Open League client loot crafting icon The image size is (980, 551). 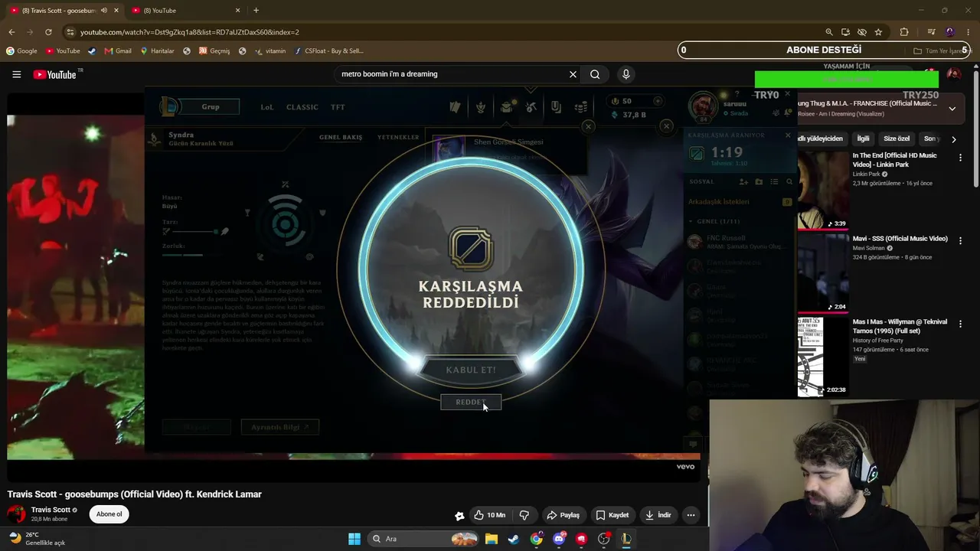531,107
